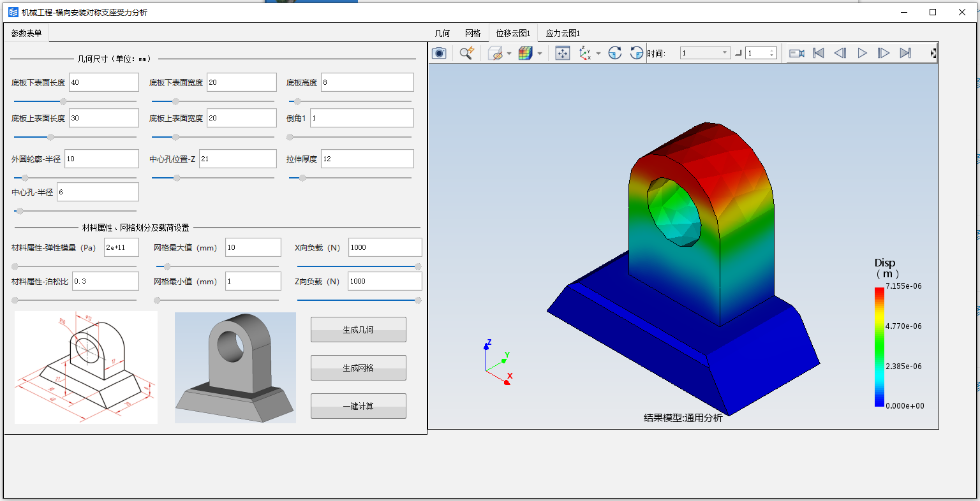
Task: Click the 网格最大值 slider handle
Action: coord(168,266)
